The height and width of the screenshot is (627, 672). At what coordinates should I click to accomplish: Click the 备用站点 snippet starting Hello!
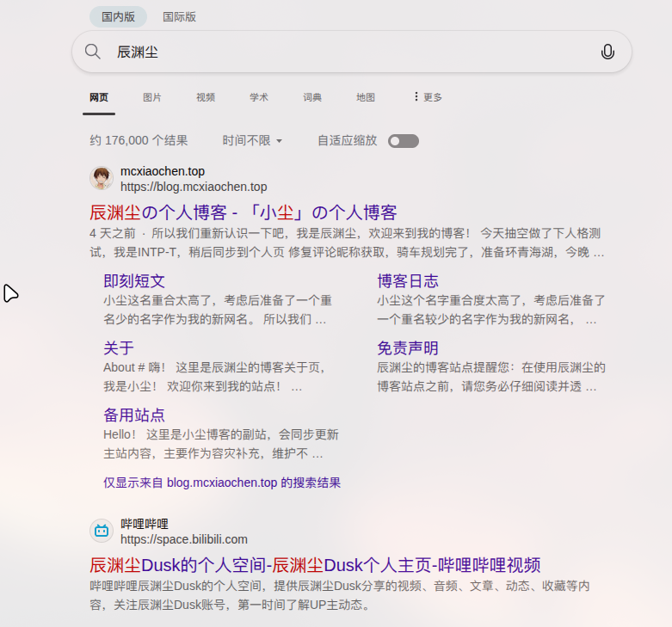[221, 444]
